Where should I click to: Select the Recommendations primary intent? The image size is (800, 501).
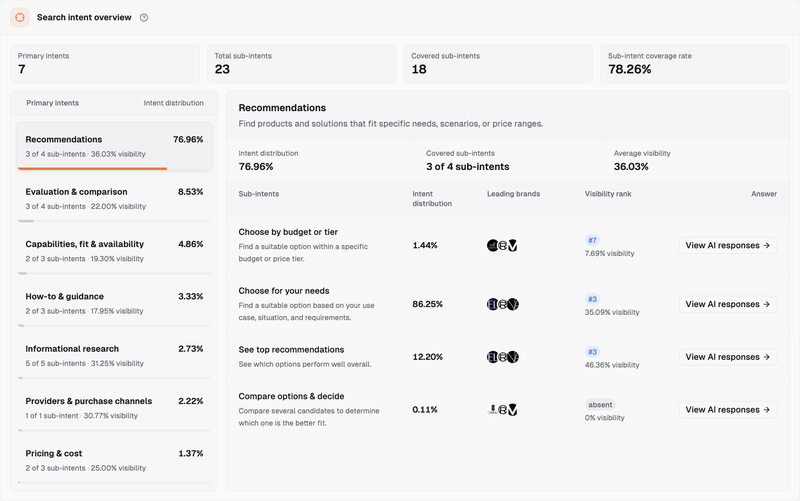coord(114,146)
